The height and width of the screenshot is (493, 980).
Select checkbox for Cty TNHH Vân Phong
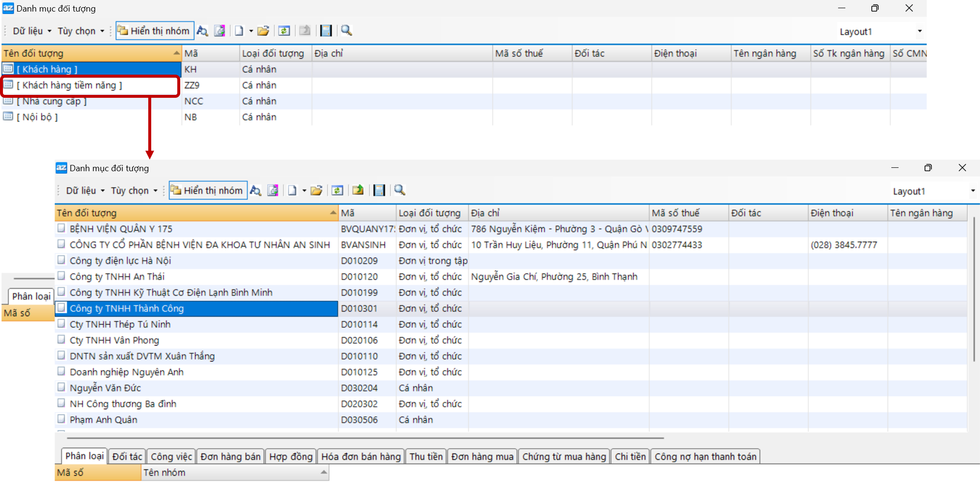pyautogui.click(x=61, y=340)
